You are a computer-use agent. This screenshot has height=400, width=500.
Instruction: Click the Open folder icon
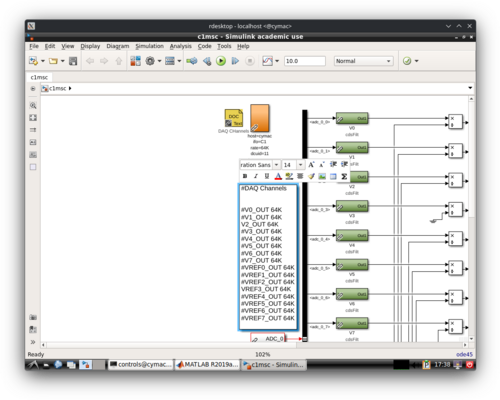pos(53,61)
